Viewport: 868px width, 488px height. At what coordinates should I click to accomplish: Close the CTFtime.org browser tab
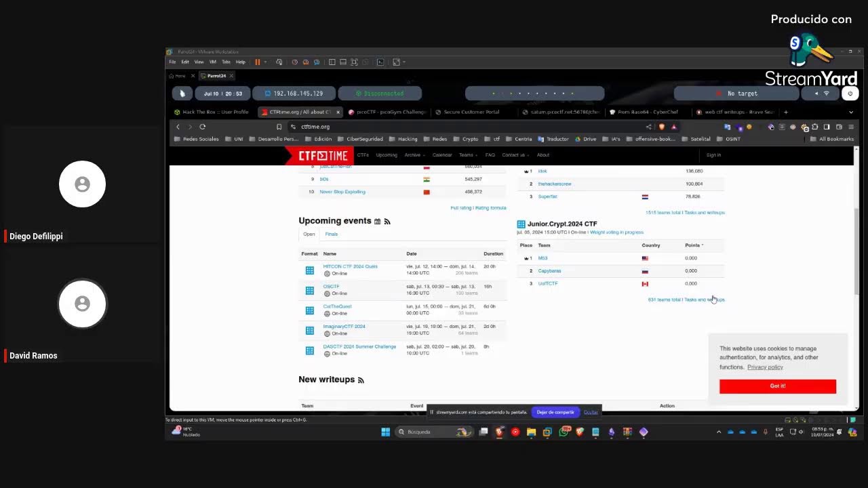click(338, 112)
